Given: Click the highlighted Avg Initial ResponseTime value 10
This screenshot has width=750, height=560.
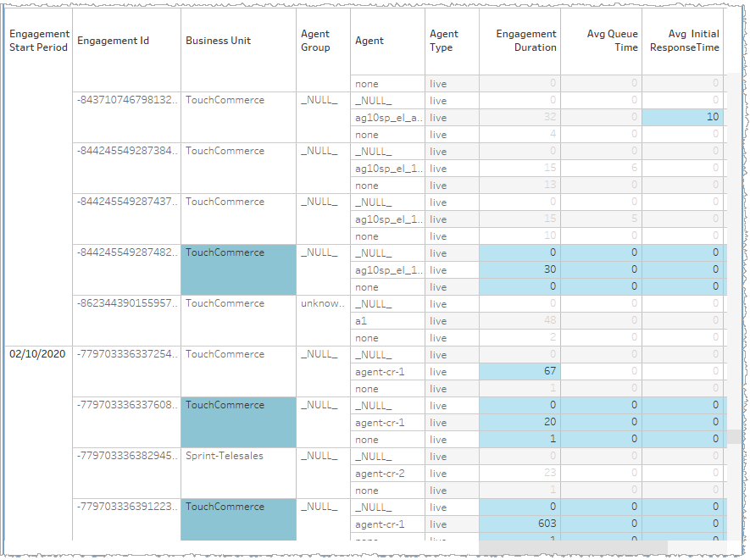Looking at the screenshot, I should (x=712, y=117).
